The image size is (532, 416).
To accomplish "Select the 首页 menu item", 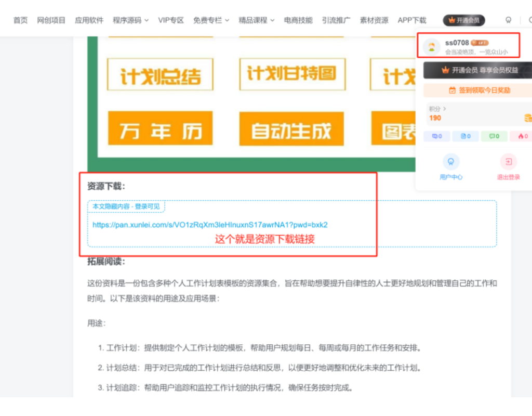I will tap(20, 20).
